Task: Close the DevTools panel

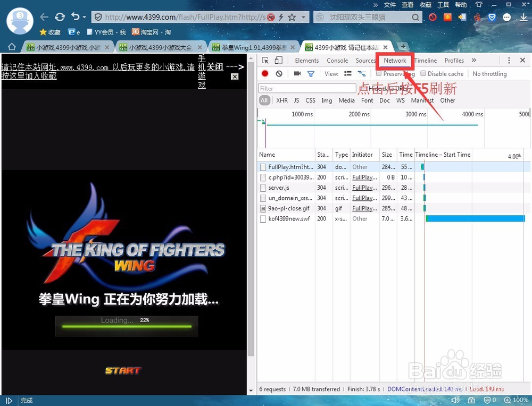Action: [522, 60]
